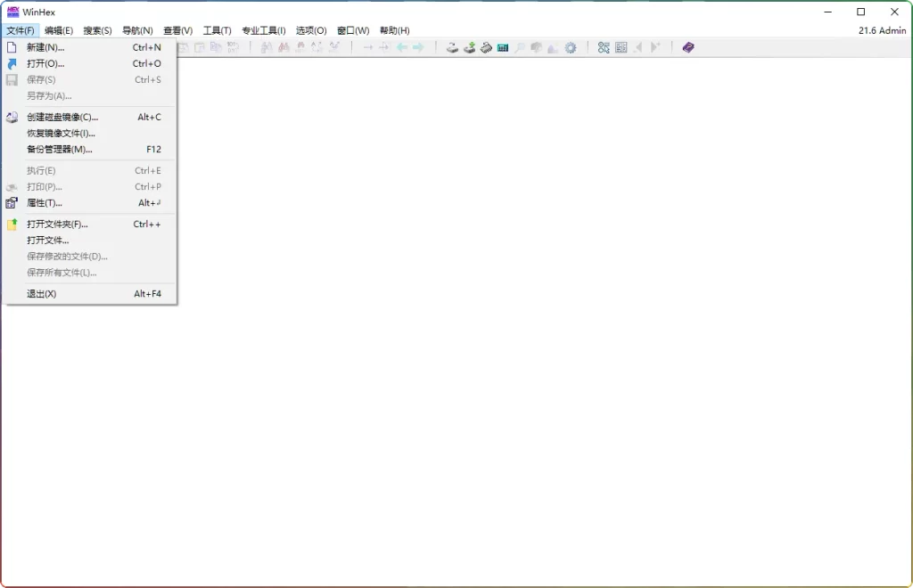Image resolution: width=913 pixels, height=588 pixels.
Task: Open the 帮助(H) menu
Action: click(x=395, y=30)
